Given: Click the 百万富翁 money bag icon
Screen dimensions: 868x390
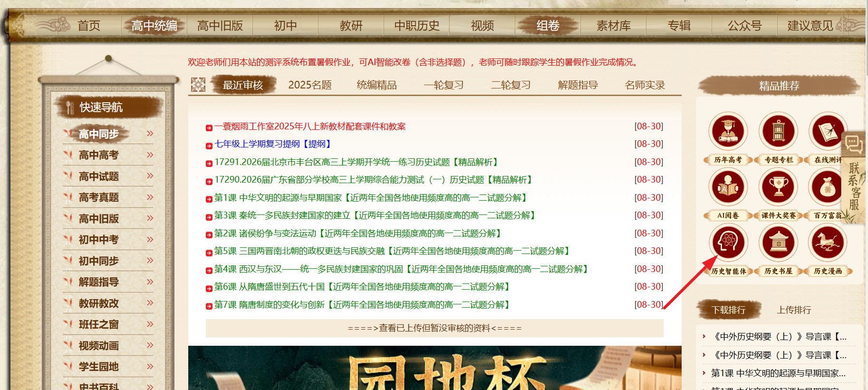Looking at the screenshot, I should coord(826,187).
